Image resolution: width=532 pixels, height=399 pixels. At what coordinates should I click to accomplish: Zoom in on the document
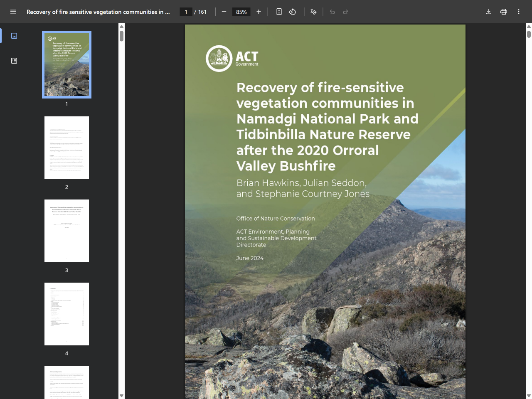click(x=259, y=12)
